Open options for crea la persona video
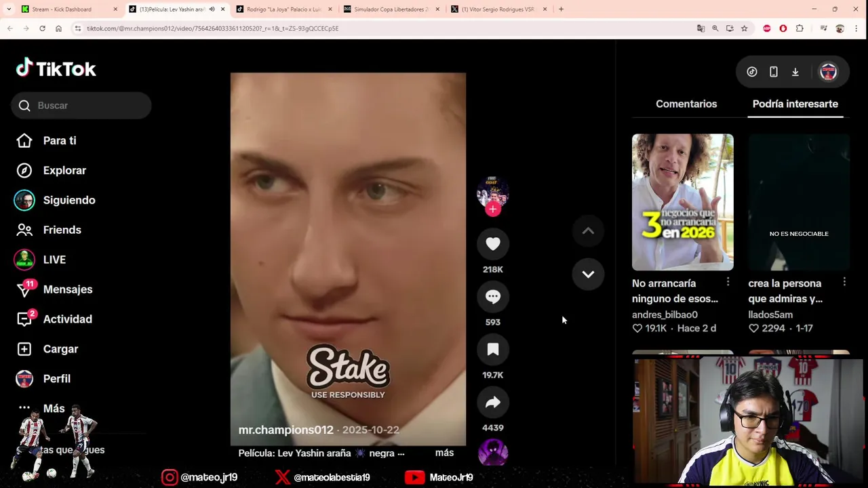The height and width of the screenshot is (488, 868). tap(844, 281)
